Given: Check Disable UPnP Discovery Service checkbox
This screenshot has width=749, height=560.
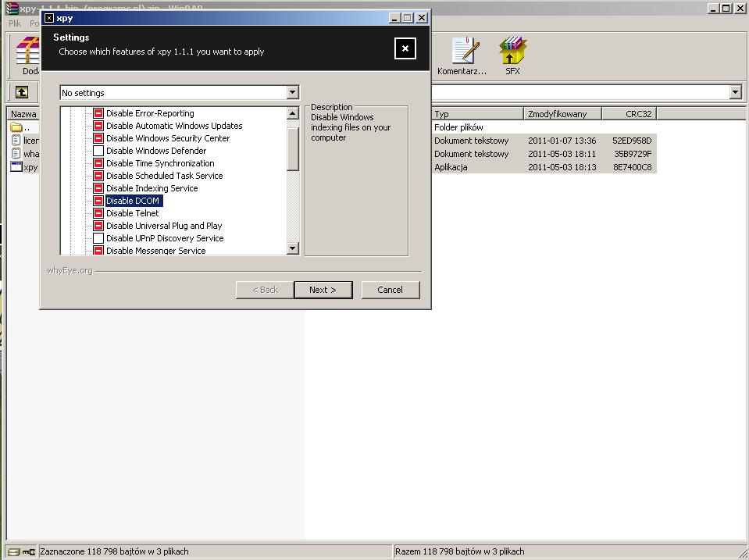Looking at the screenshot, I should [98, 238].
